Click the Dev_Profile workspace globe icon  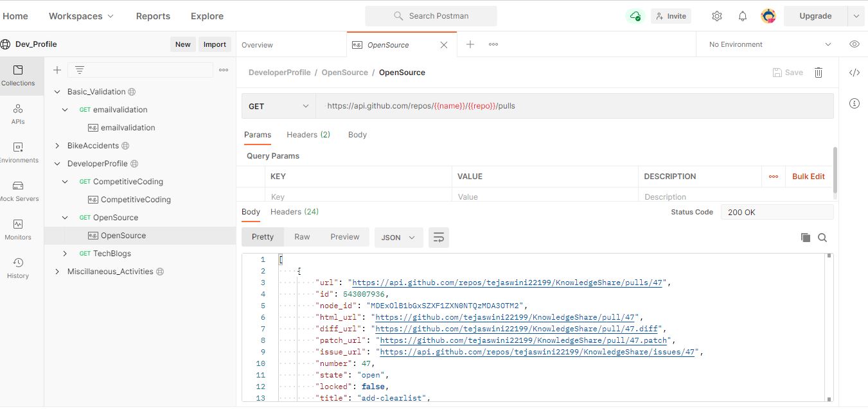coord(6,44)
